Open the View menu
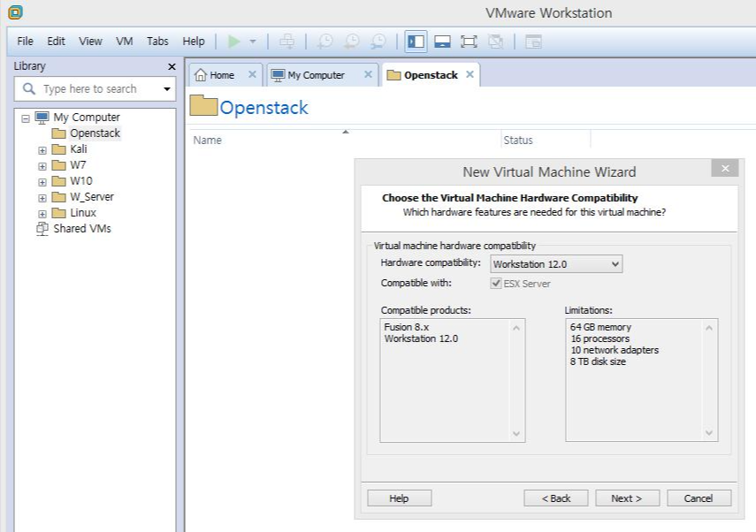This screenshot has height=532, width=756. tap(91, 42)
